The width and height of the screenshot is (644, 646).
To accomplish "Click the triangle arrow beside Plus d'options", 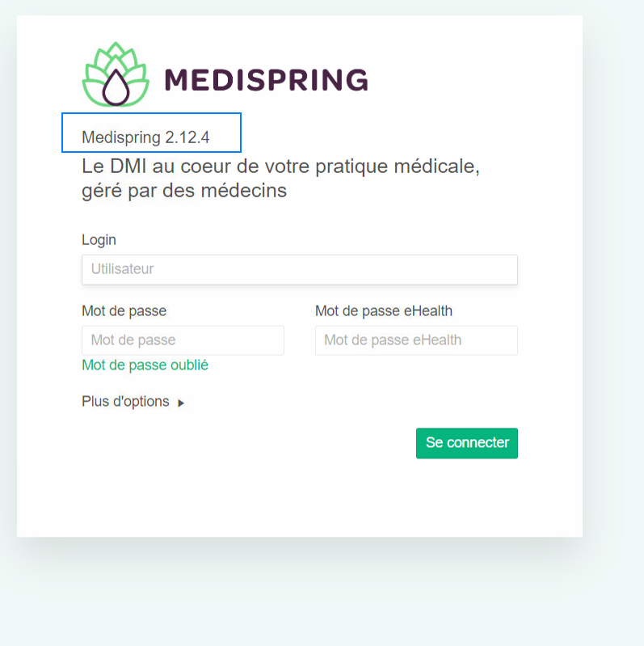I will 181,403.
